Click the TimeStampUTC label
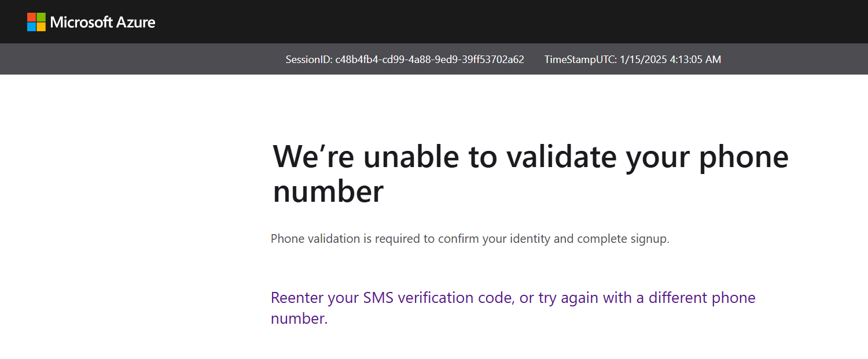Screen dimensions: 868x359 (580, 60)
